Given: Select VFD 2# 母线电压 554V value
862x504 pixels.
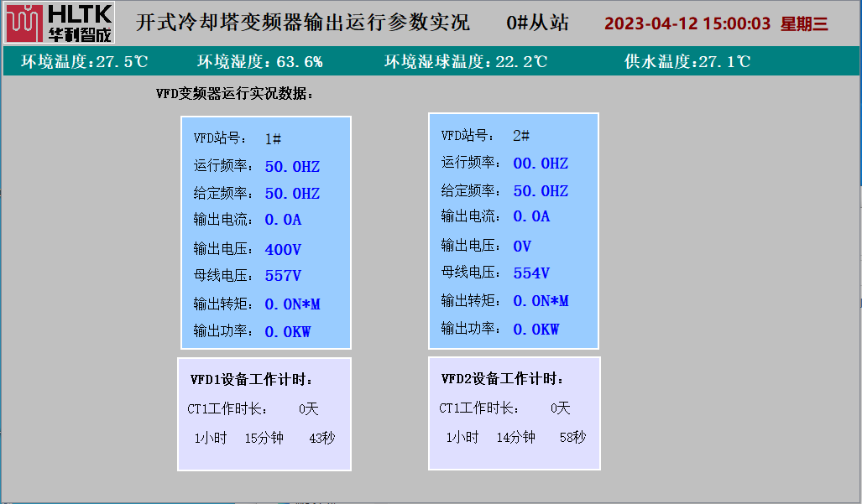Looking at the screenshot, I should (x=531, y=273).
